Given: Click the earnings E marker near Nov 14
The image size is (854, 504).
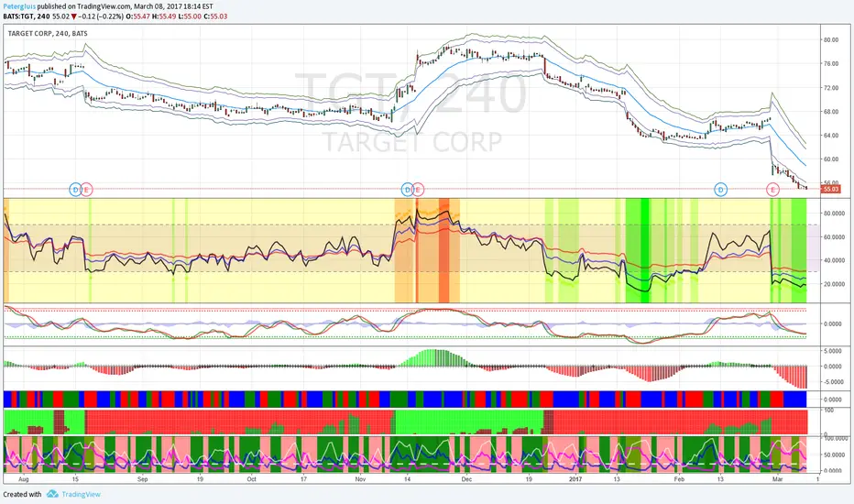Looking at the screenshot, I should tap(418, 190).
